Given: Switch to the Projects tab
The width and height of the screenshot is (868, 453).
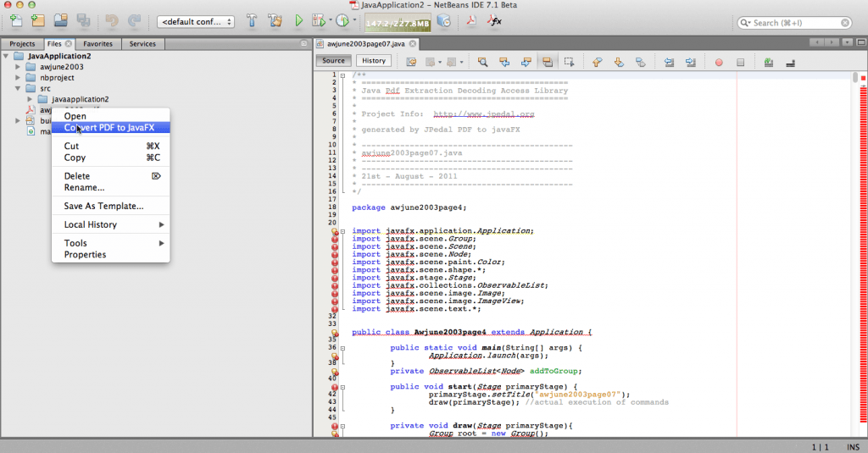Looking at the screenshot, I should click(x=22, y=43).
